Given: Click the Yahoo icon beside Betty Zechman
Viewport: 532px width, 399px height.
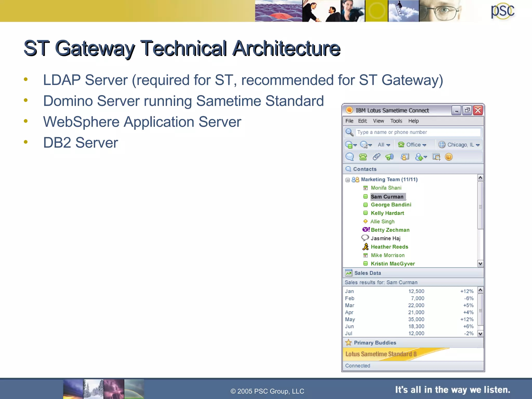Looking at the screenshot, I should click(366, 230).
